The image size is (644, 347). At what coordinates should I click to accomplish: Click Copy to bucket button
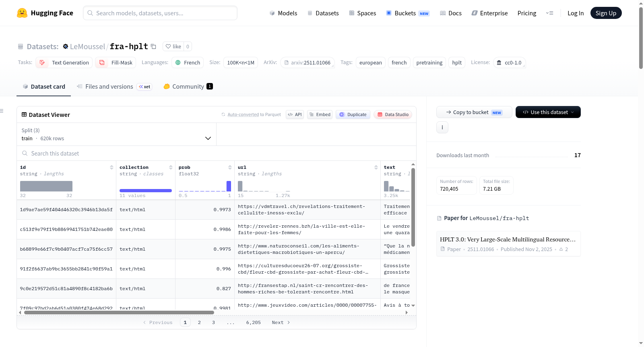pos(474,112)
